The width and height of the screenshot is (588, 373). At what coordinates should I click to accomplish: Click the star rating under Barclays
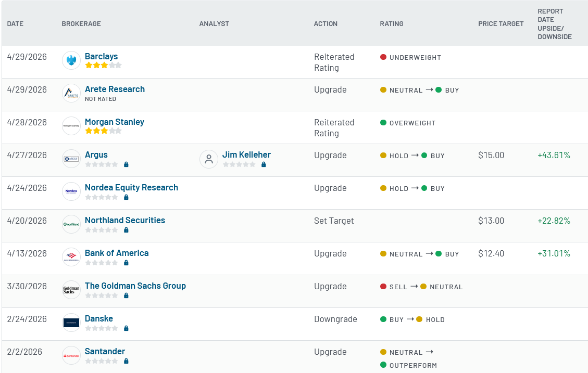click(x=104, y=65)
